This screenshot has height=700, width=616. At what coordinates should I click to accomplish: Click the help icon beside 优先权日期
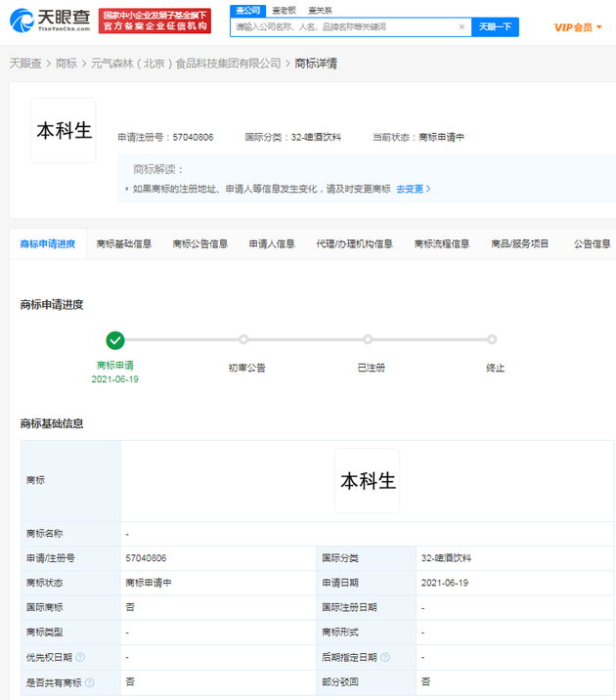80,657
